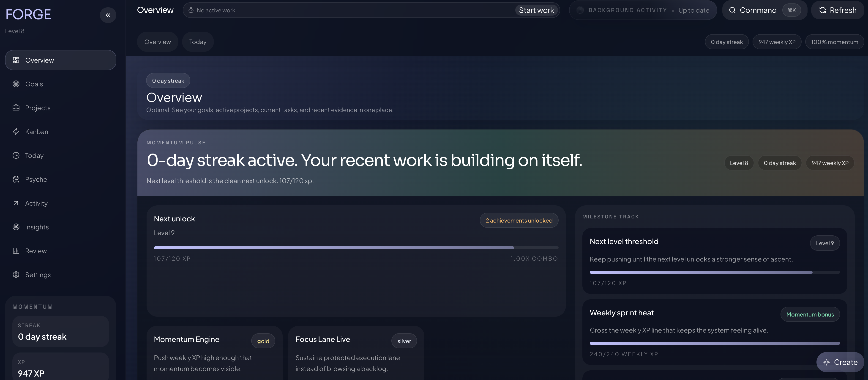Open the Insights panel from the sidebar

coord(37,227)
